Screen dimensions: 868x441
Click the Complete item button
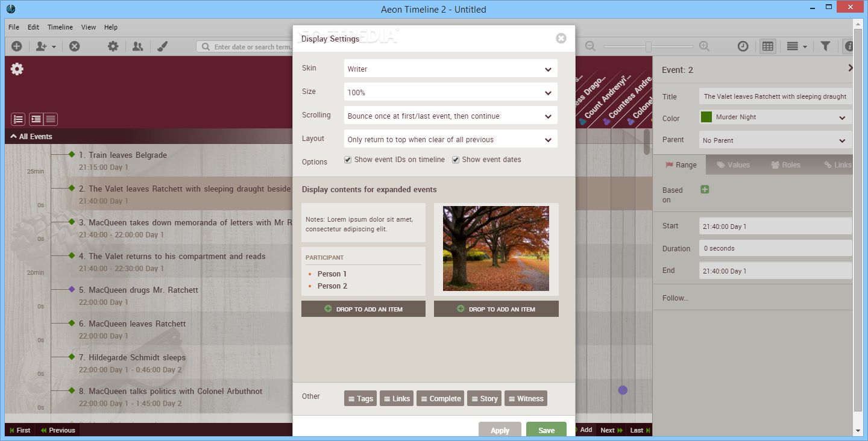[441, 398]
